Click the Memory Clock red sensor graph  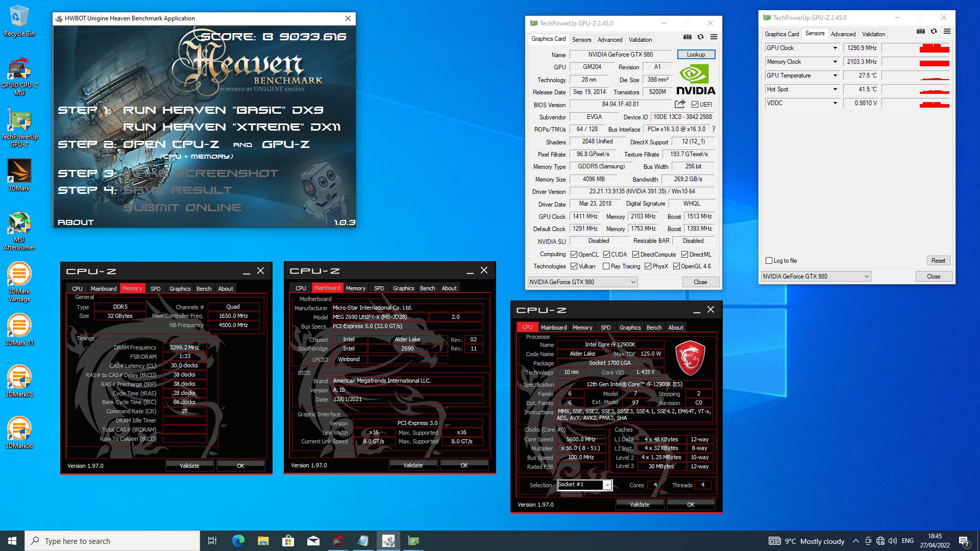[916, 62]
